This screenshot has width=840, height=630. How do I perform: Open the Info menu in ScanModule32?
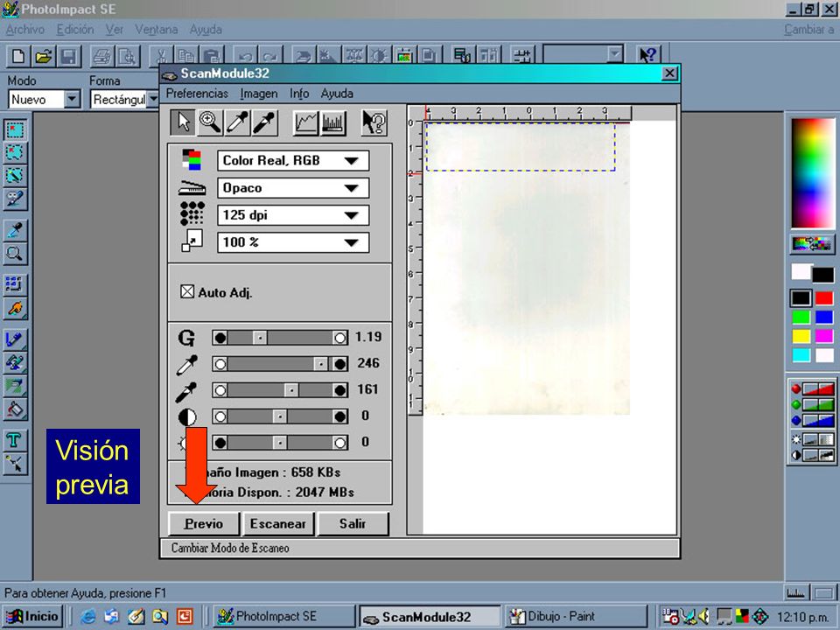[299, 94]
